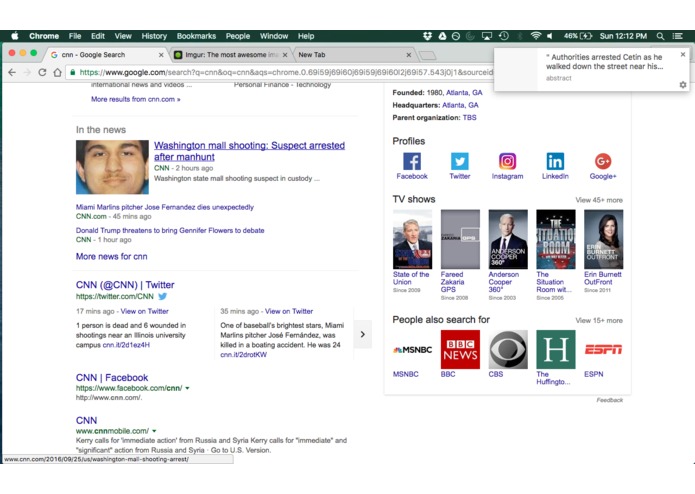Open the History menu
Viewport: 695px width, 494px height.
pos(154,36)
